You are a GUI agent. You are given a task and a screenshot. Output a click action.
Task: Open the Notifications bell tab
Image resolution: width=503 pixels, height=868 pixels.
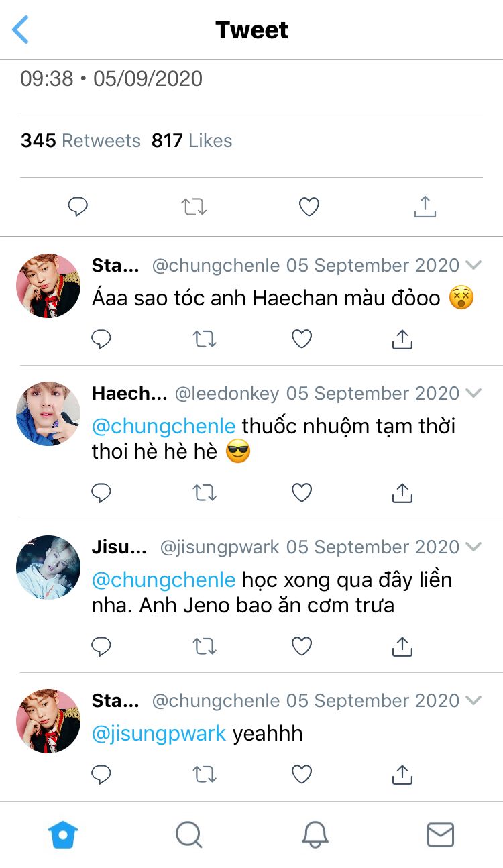pyautogui.click(x=315, y=835)
